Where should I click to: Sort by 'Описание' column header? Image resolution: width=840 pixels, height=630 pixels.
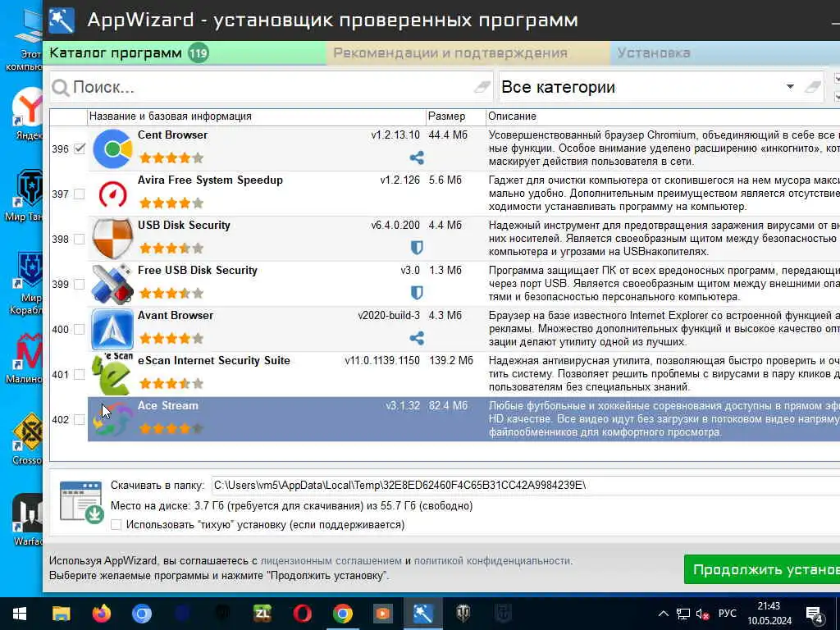coord(663,116)
